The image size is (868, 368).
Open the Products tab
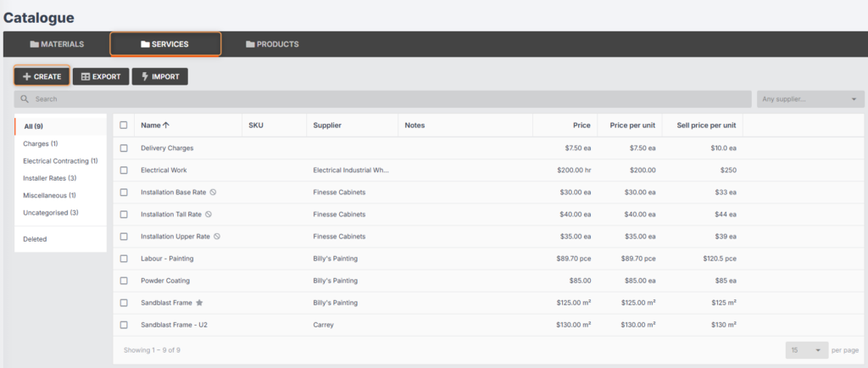coord(272,44)
